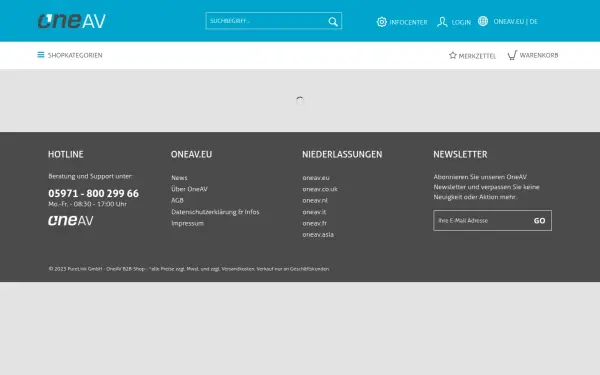Click the Login user icon

(442, 22)
